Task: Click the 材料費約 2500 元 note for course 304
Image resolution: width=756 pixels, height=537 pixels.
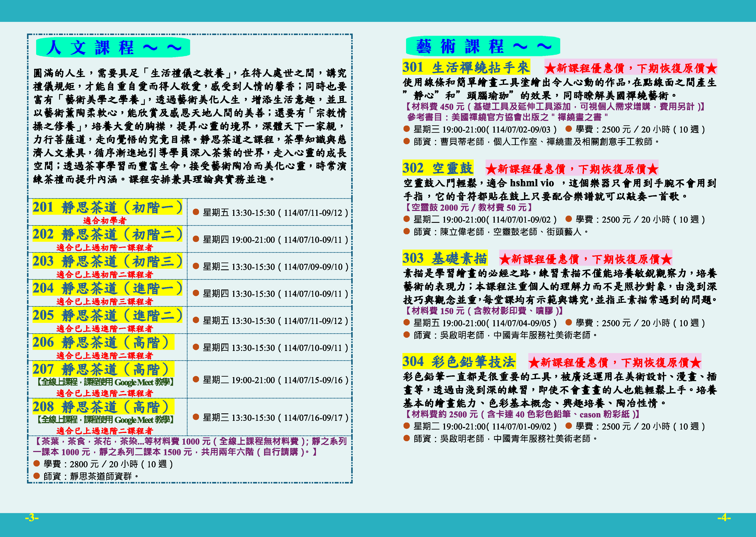Action: (x=522, y=414)
